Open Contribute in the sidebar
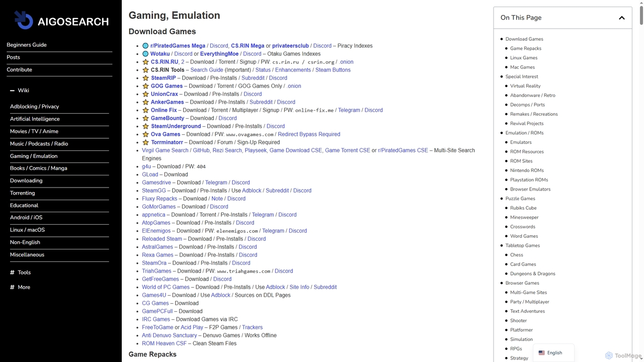 click(19, 70)
